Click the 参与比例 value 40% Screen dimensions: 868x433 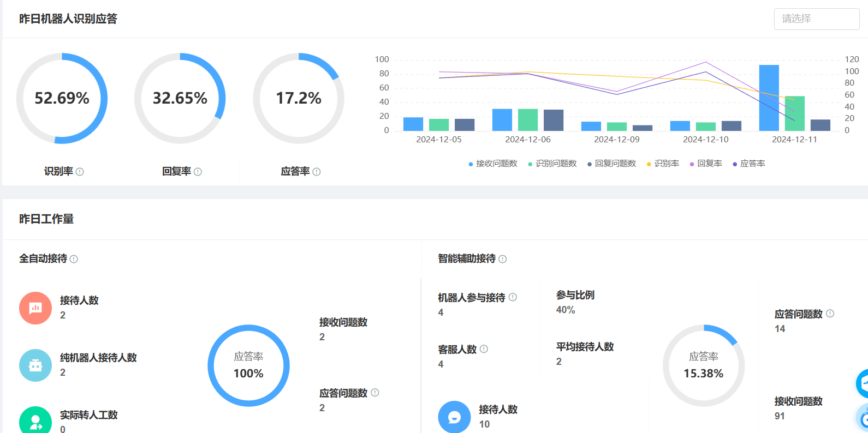(566, 310)
